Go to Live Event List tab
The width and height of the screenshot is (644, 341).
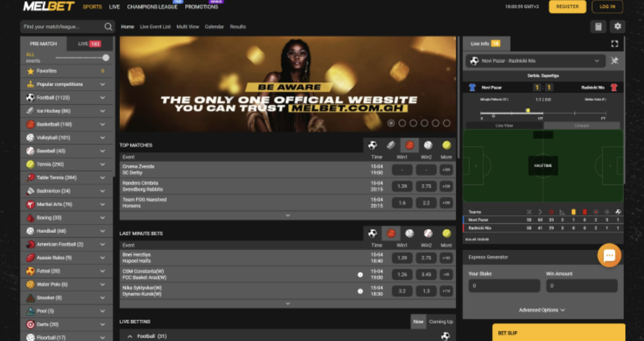click(155, 27)
